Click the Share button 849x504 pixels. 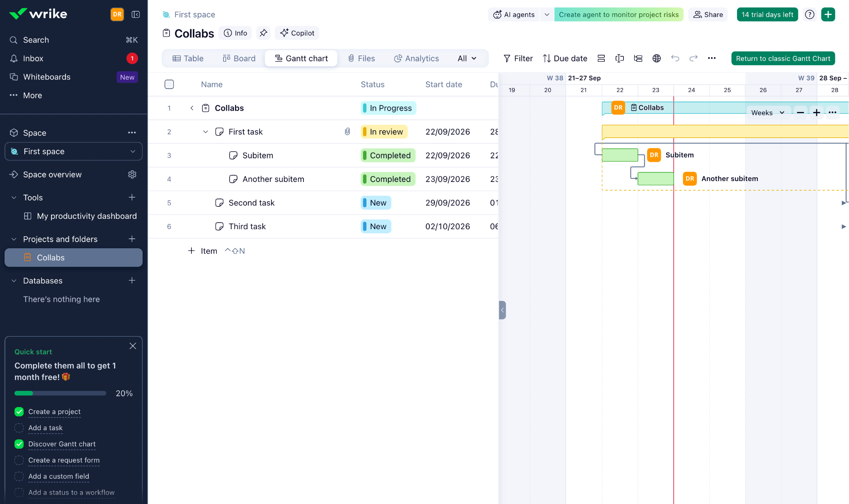[x=708, y=15]
